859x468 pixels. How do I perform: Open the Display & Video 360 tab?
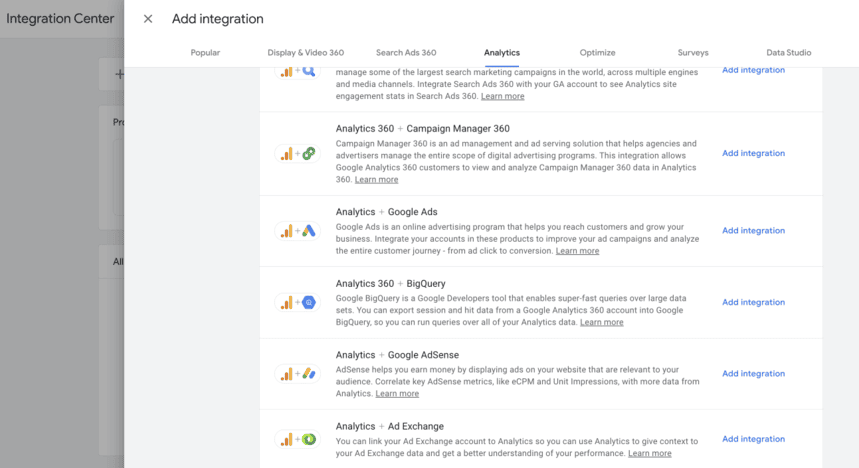click(x=305, y=53)
